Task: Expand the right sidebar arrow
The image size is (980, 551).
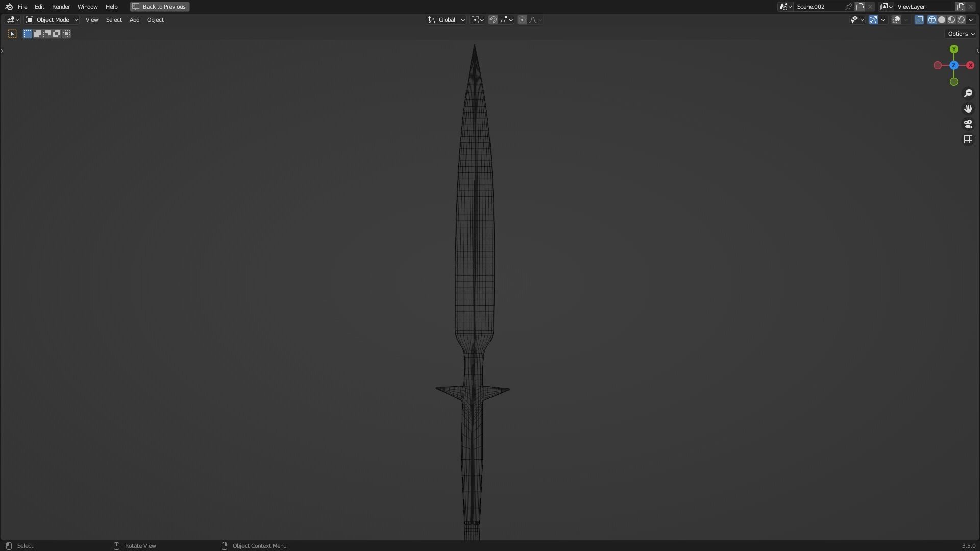Action: coord(977,51)
